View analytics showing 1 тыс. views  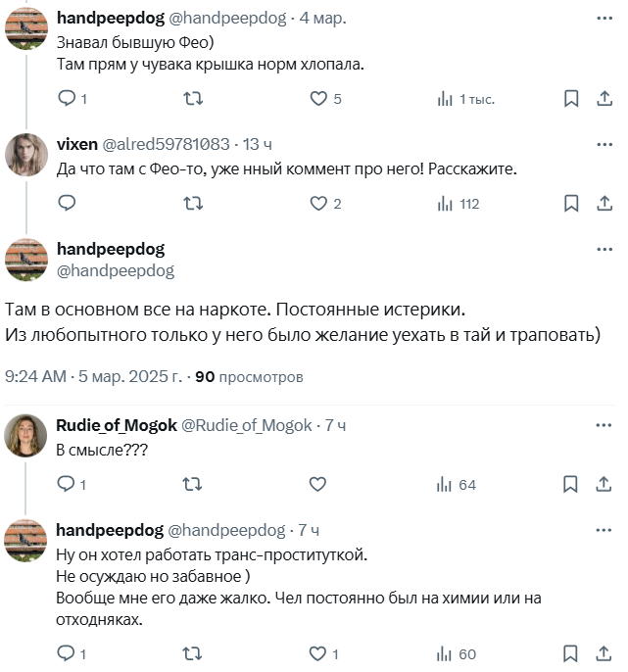tap(465, 99)
